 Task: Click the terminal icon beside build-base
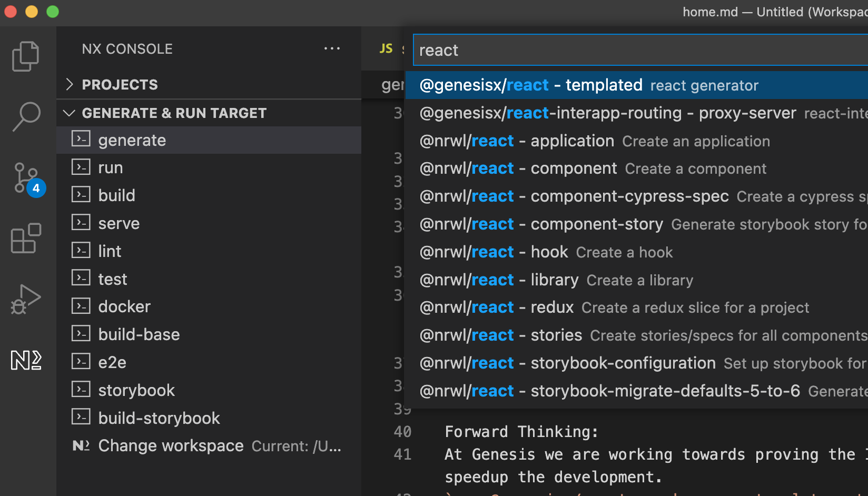tap(81, 334)
